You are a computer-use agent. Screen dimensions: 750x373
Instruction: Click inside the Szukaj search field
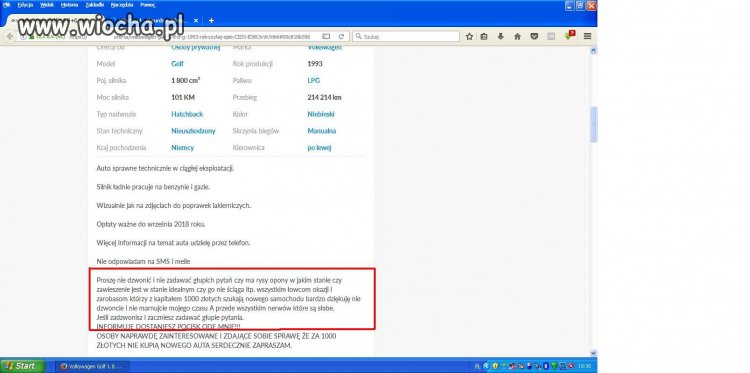point(406,36)
